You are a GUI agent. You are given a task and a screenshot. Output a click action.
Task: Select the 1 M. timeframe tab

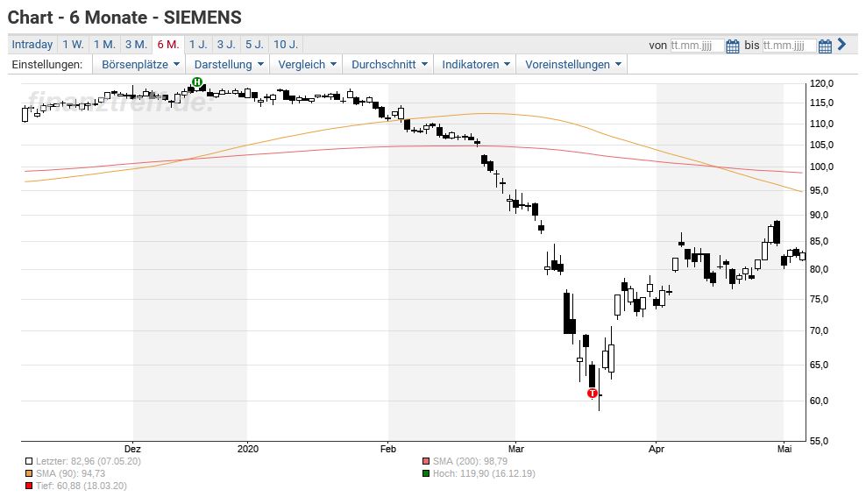[104, 44]
